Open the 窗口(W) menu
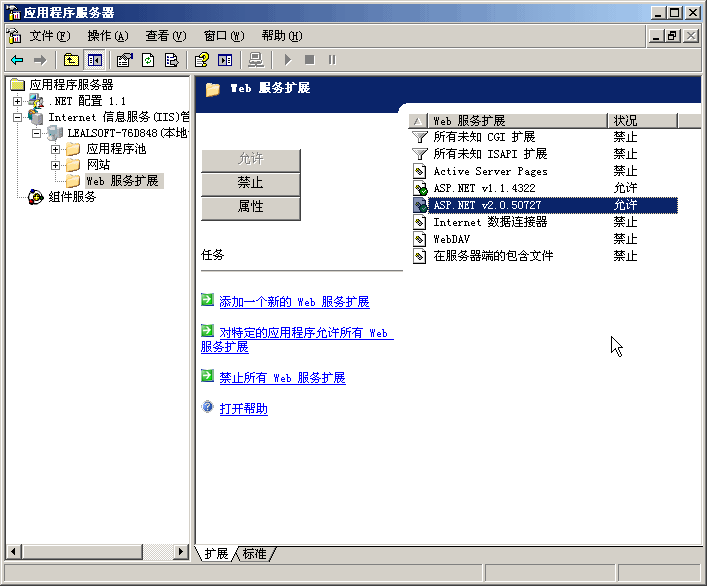This screenshot has width=707, height=586. click(x=224, y=36)
